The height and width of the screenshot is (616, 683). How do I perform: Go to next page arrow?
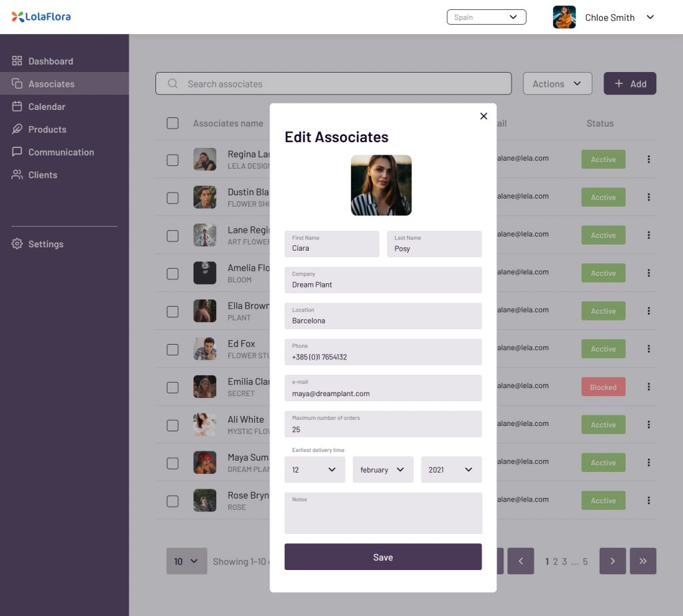tap(612, 561)
